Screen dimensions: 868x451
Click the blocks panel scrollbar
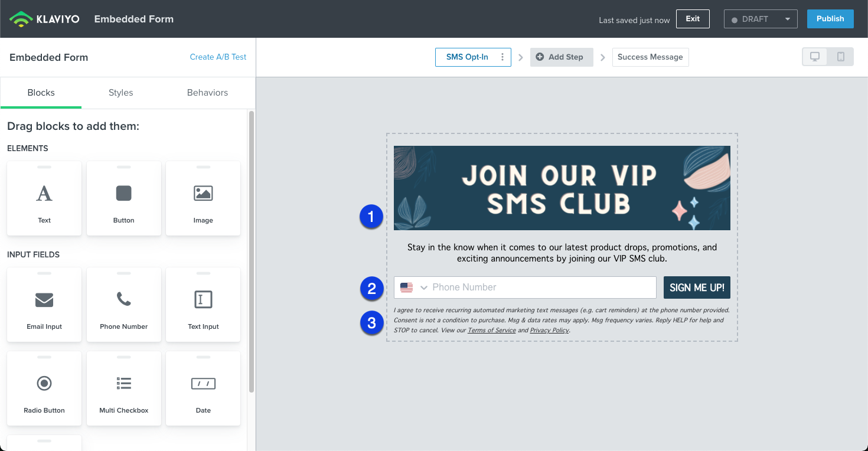coord(252,251)
